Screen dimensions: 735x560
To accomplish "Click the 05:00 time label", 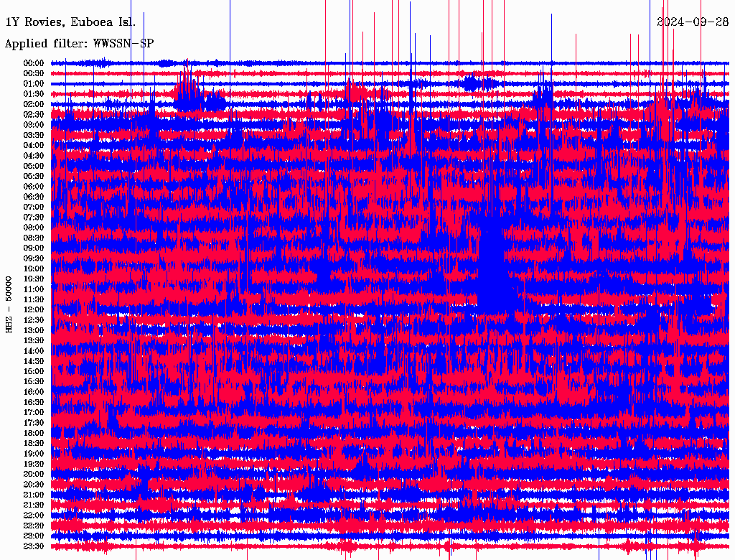I will coord(34,166).
